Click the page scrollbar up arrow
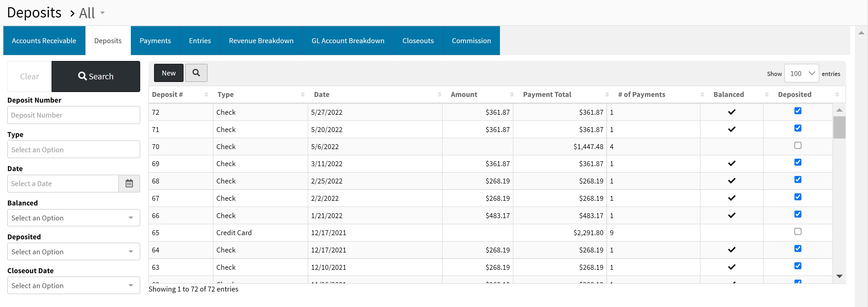This screenshot has height=307, width=868. [x=861, y=33]
